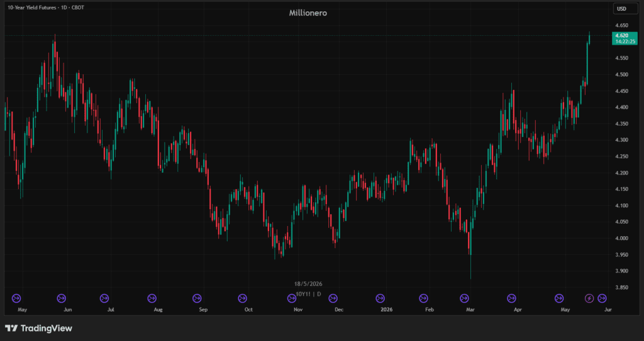Click the green 4.620 current price label
The image size is (644, 341).
pos(625,38)
